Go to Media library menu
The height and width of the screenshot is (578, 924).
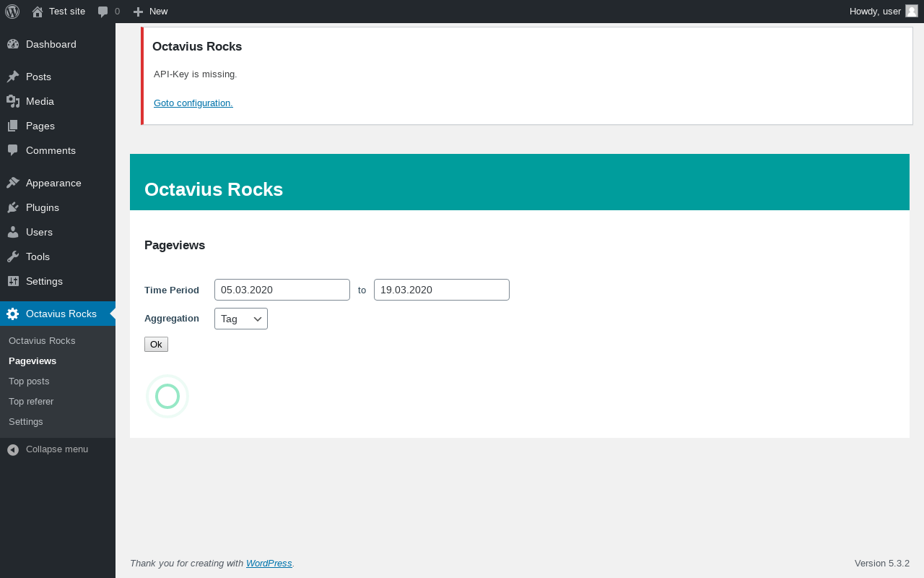click(58, 101)
